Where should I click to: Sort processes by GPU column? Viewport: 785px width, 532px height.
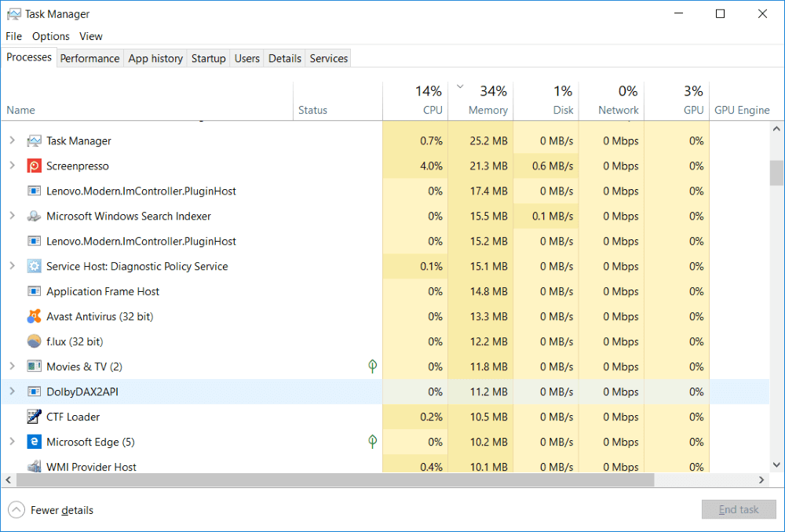pyautogui.click(x=677, y=101)
